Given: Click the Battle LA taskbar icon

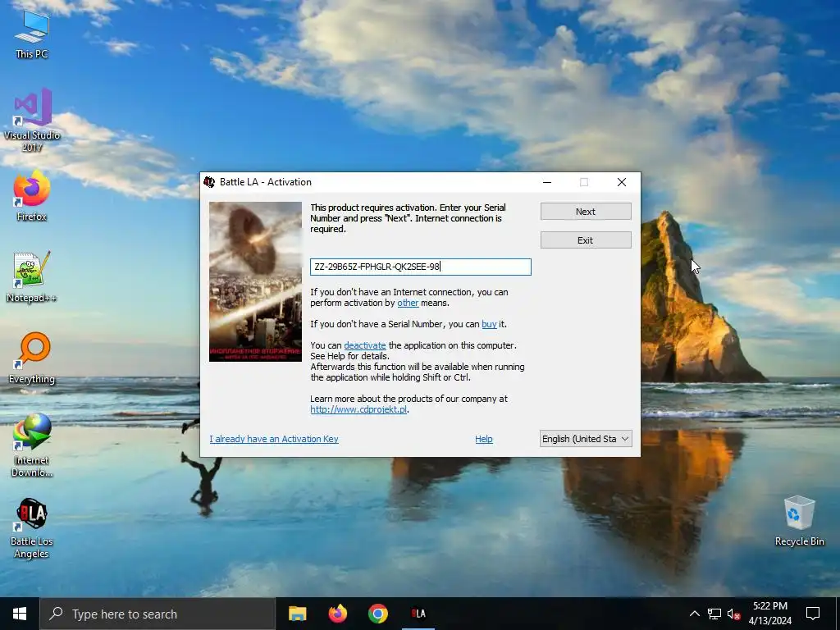Looking at the screenshot, I should 418,614.
